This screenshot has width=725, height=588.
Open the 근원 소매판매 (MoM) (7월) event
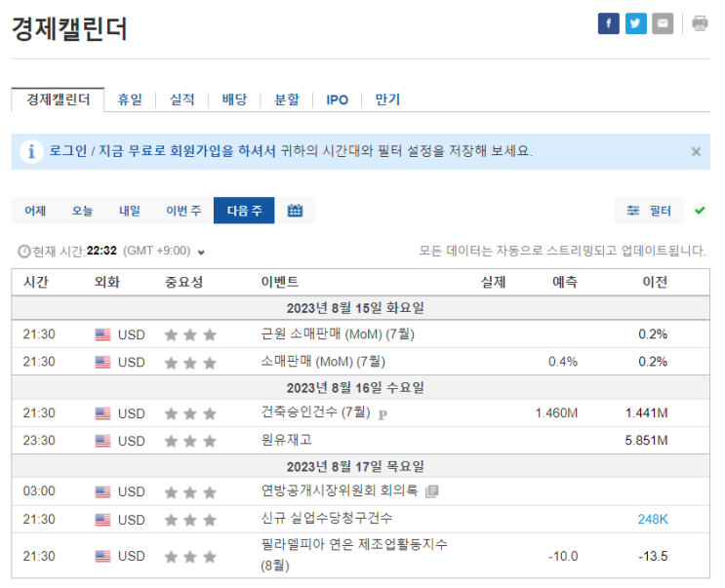[338, 333]
